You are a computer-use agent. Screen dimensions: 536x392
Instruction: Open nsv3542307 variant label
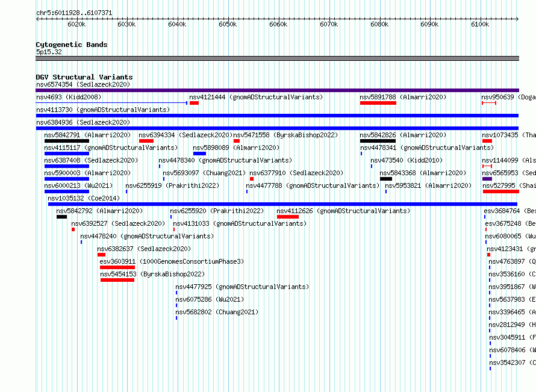click(x=513, y=362)
